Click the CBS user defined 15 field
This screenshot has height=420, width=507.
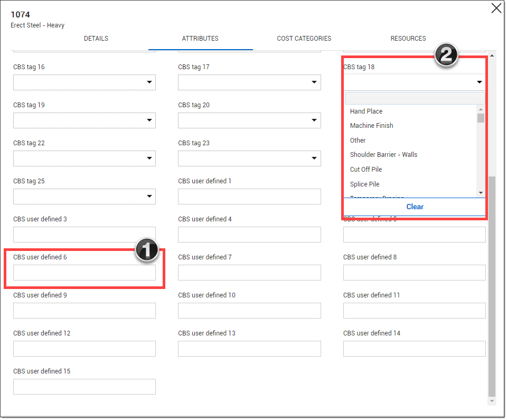(84, 387)
